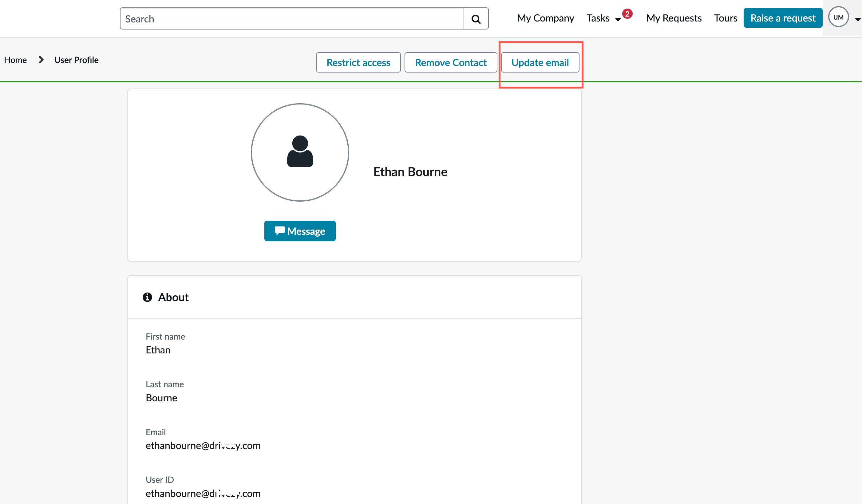Viewport: 862px width, 504px height.
Task: Open the Tours menu item
Action: 726,18
